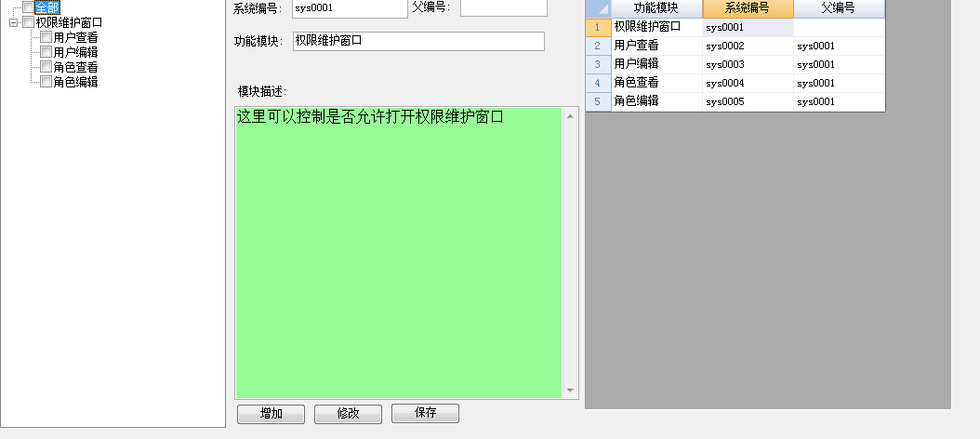Sort by 功能模块 column header
Viewport: 980px width, 439px height.
point(656,8)
